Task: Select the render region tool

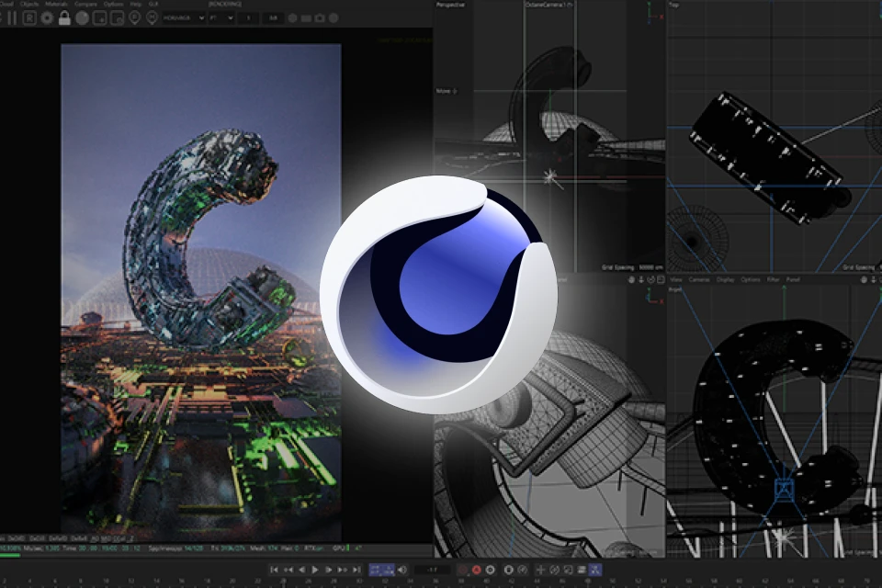Action: point(99,18)
